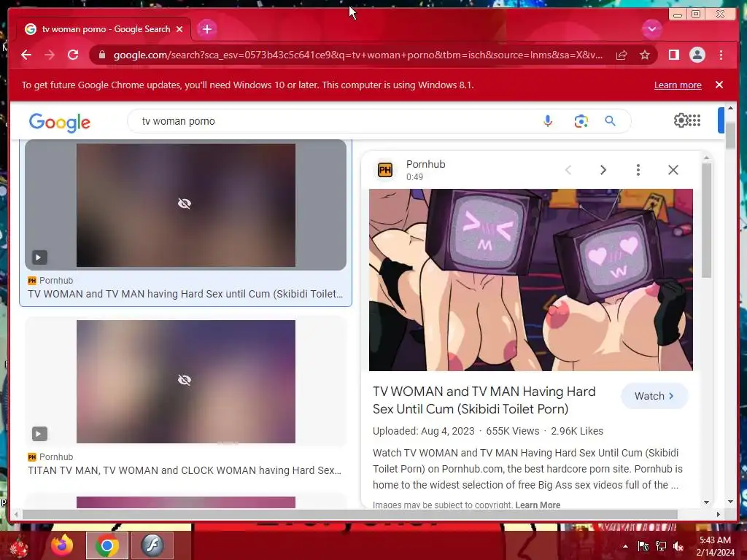The width and height of the screenshot is (747, 560).
Task: Click the muted volume tray icon
Action: (x=678, y=546)
